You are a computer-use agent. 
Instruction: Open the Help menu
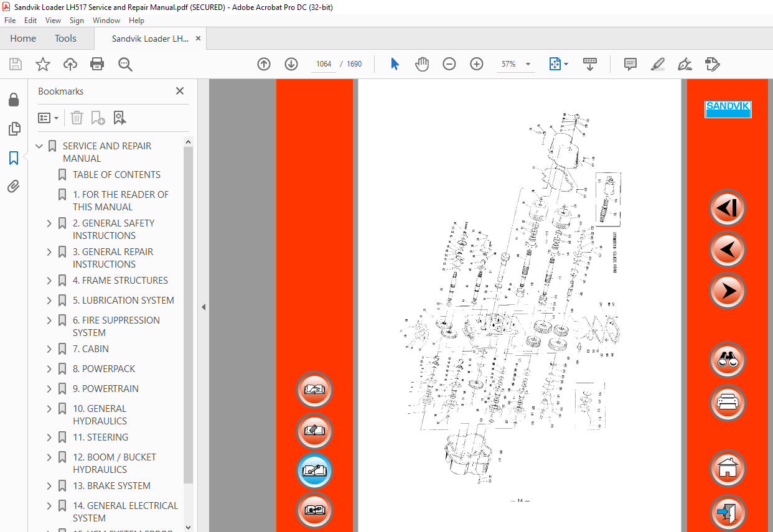136,21
